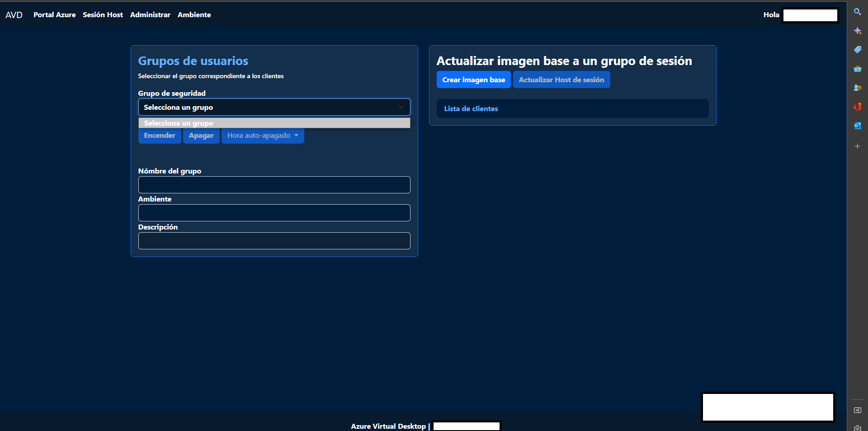Focus the Nómbre del grupo input field
The height and width of the screenshot is (431, 868).
click(x=274, y=185)
